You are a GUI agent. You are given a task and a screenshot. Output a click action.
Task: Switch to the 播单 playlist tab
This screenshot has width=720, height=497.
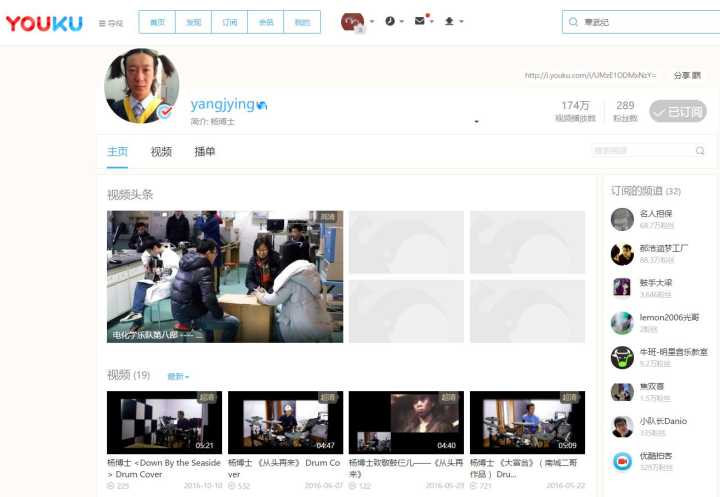[205, 152]
